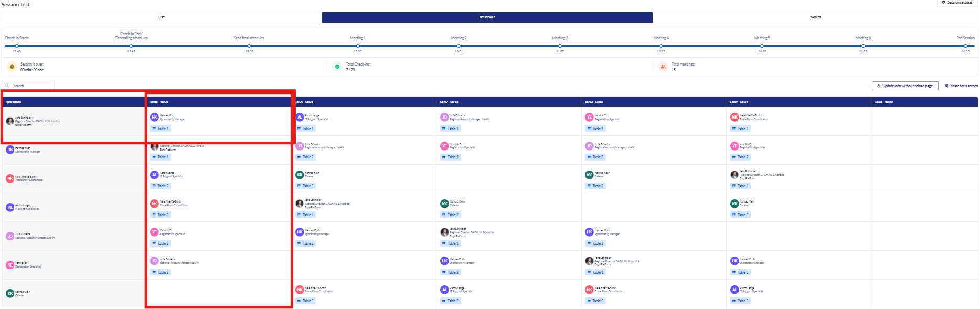980x309 pixels.
Task: Click Yannick Er's YE avatar in Participant column
Action: [10, 265]
